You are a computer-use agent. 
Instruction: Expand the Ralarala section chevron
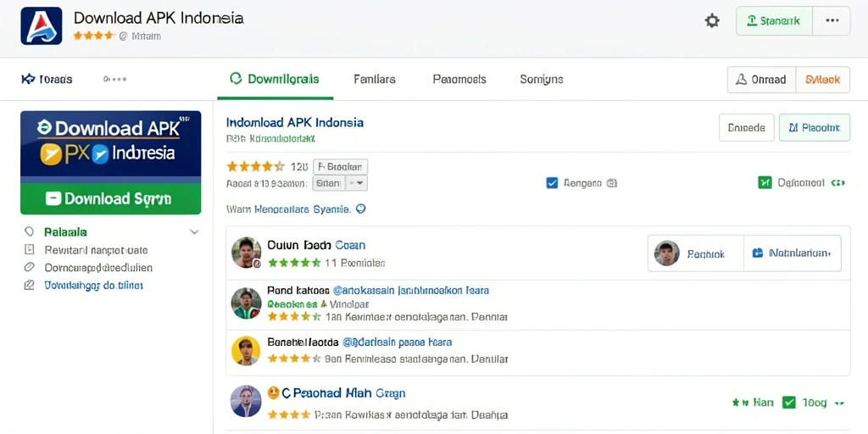[194, 232]
